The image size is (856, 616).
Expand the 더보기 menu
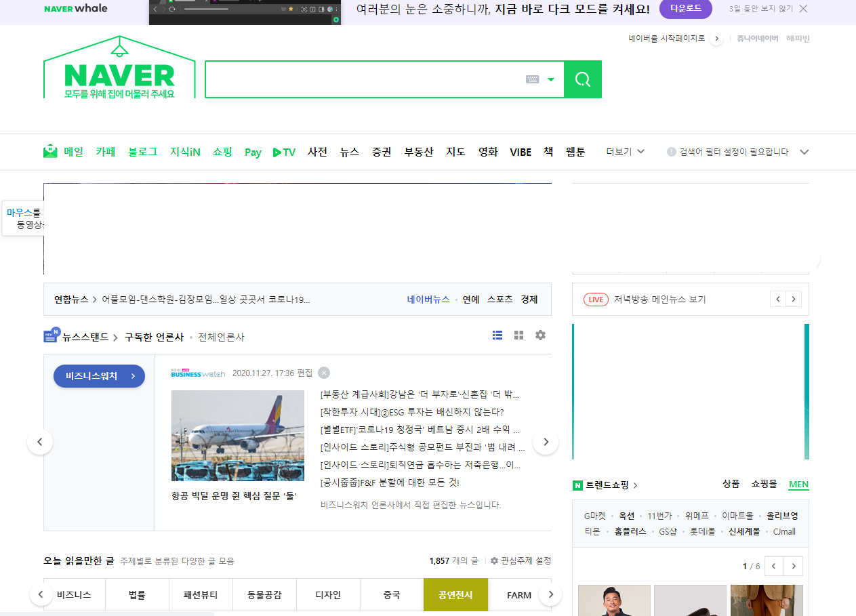pyautogui.click(x=625, y=152)
